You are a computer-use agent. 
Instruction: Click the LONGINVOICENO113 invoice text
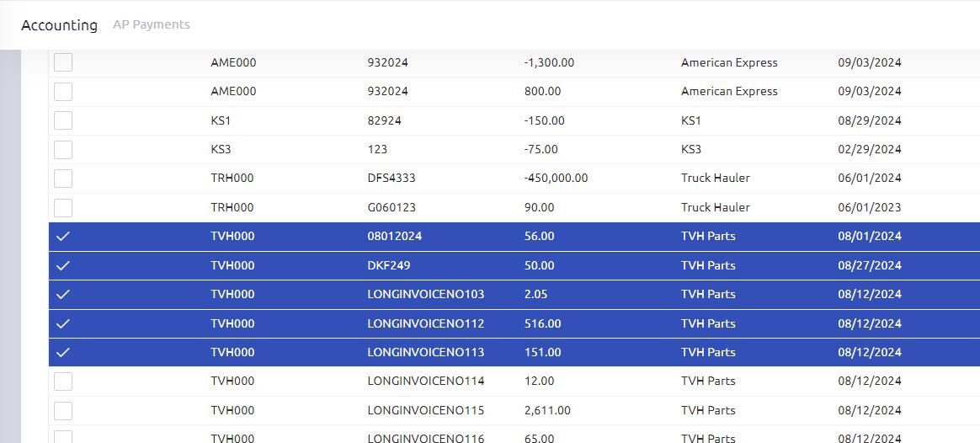point(426,352)
